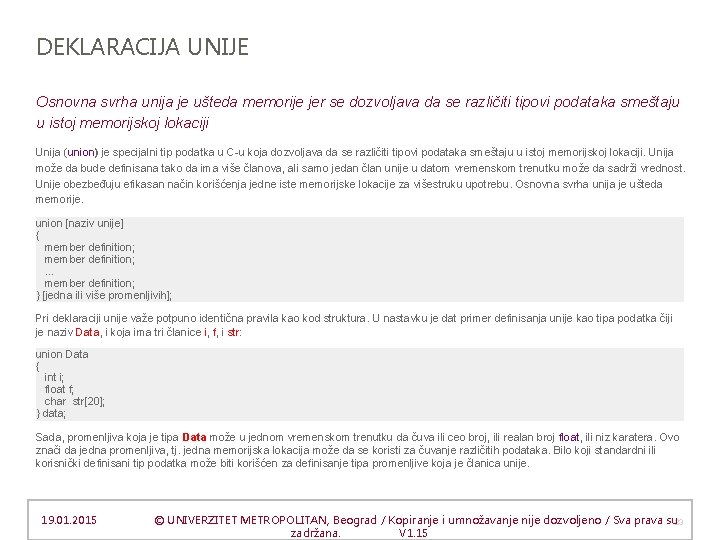Click the purple word 'float' in the last paragraph
Image resolution: width=720 pixels, height=540 pixels.
569,438
